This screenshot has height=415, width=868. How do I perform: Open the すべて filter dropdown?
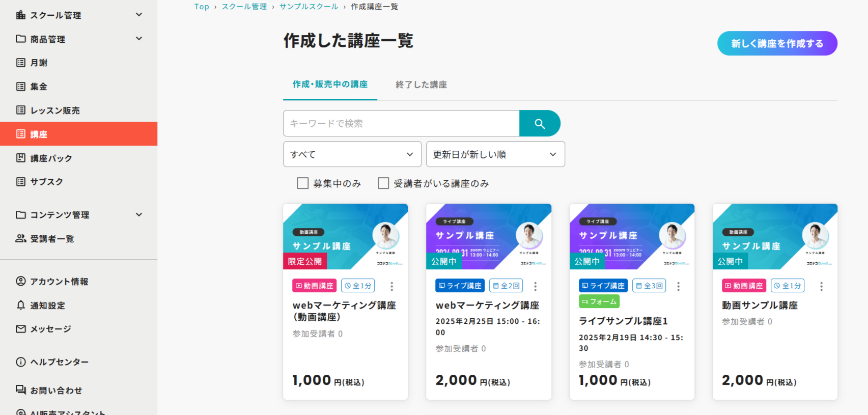tap(352, 154)
